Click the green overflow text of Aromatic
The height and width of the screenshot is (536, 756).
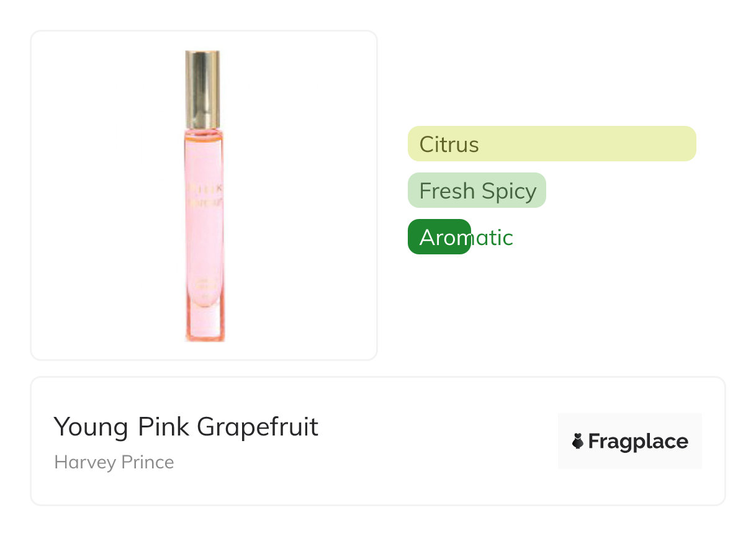492,238
